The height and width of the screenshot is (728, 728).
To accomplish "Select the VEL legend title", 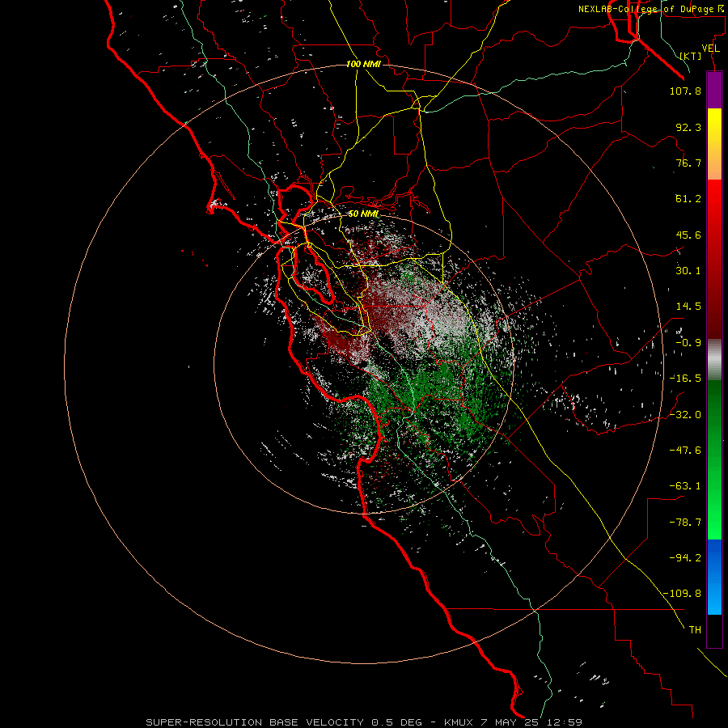I will click(x=710, y=49).
